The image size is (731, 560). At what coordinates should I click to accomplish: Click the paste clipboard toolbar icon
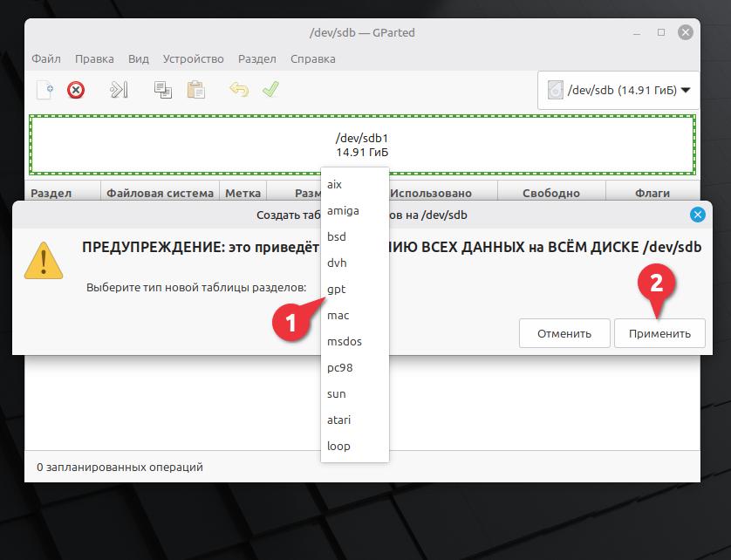(195, 90)
